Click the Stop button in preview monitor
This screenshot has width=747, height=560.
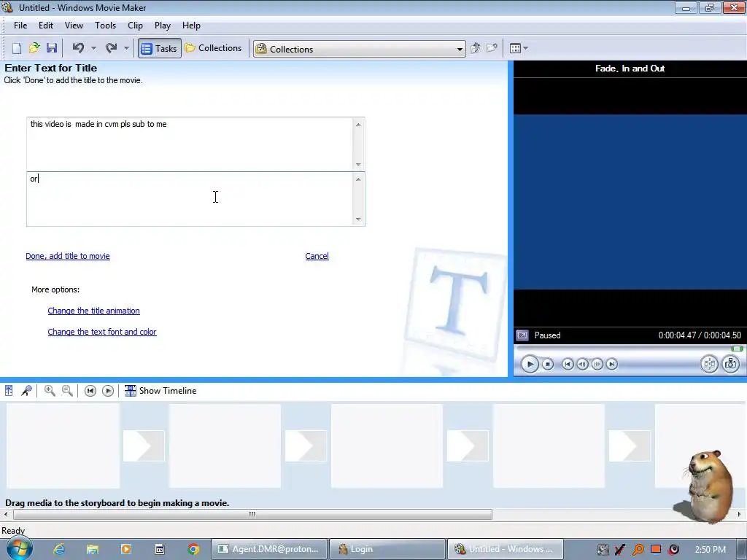548,365
